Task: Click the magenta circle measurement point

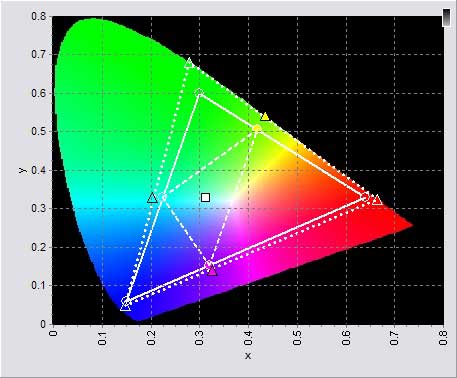Action: point(209,265)
